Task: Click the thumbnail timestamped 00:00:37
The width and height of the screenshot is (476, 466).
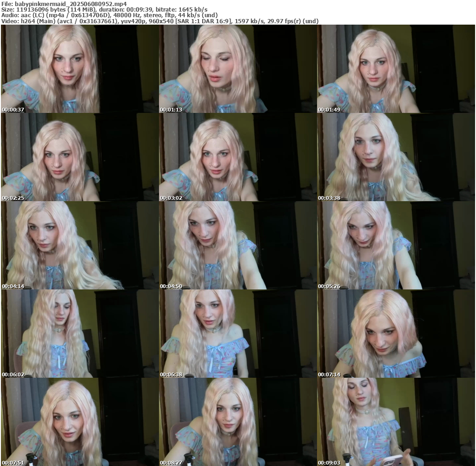Action: coord(80,69)
